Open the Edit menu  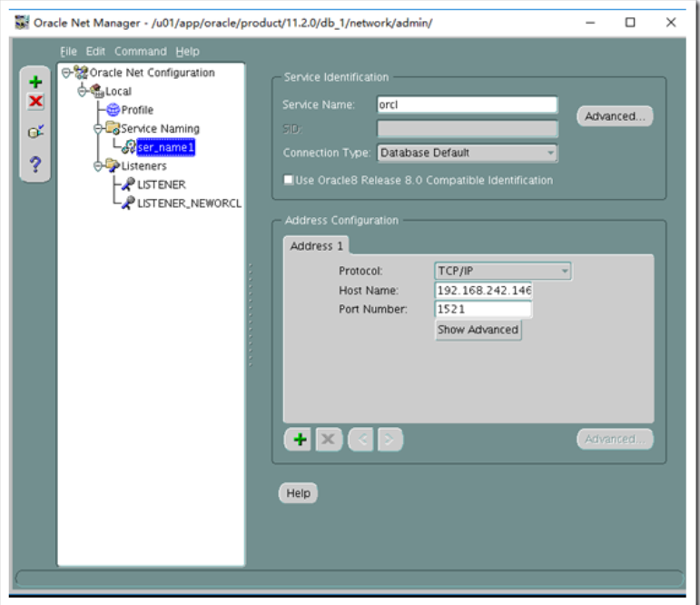[x=95, y=52]
